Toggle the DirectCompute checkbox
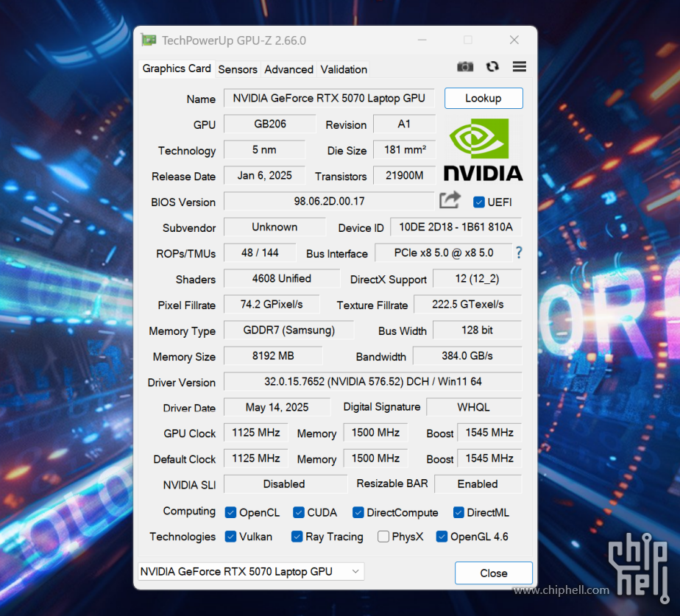 coord(358,513)
